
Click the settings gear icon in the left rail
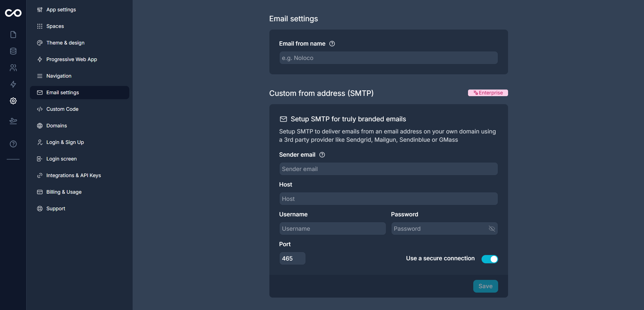pyautogui.click(x=13, y=101)
